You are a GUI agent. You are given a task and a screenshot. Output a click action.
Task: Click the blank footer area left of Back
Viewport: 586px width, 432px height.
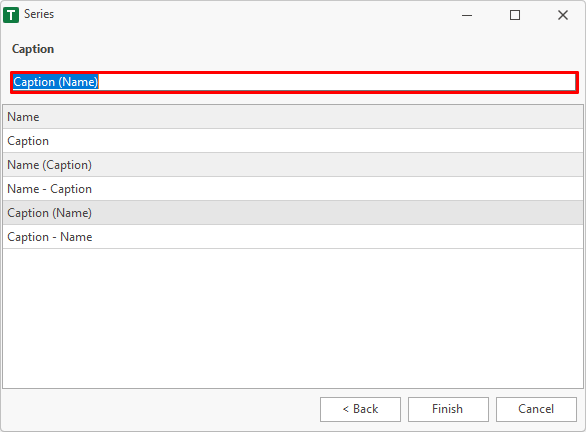[161, 409]
